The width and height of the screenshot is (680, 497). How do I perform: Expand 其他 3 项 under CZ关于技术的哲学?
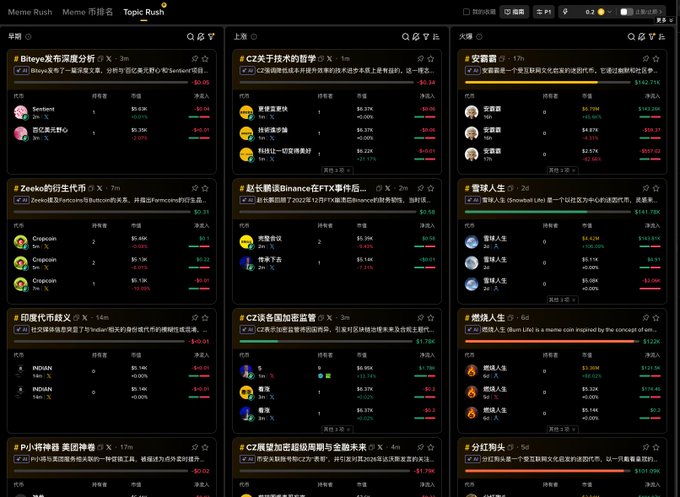click(x=337, y=170)
